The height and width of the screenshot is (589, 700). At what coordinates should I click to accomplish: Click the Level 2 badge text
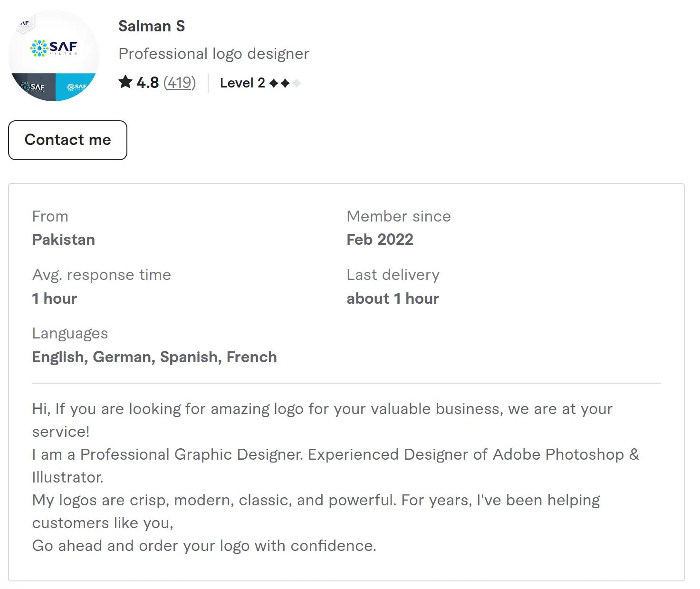click(x=242, y=83)
